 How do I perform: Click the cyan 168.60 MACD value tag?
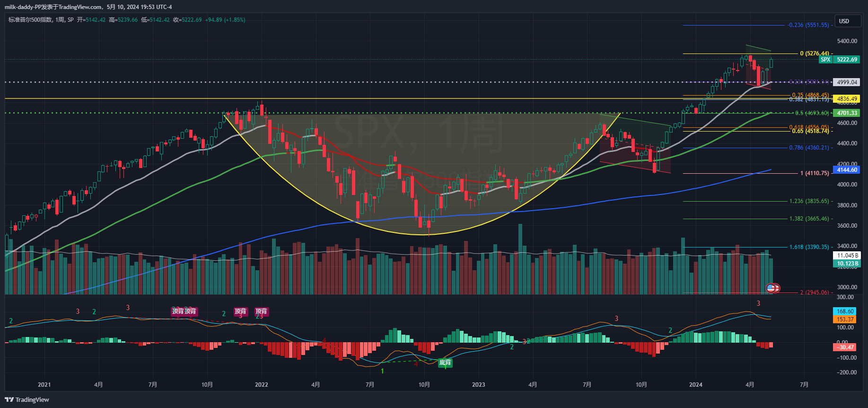tap(845, 311)
